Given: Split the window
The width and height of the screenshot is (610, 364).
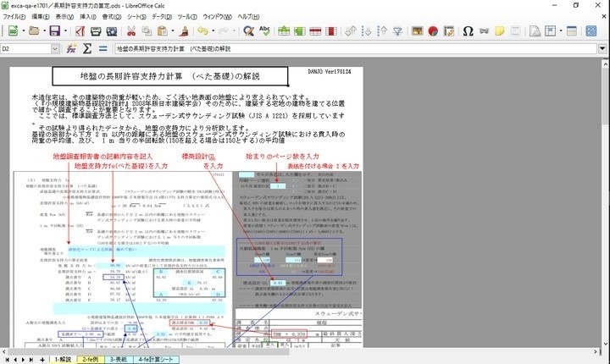Looking at the screenshot, I should point(572,30).
